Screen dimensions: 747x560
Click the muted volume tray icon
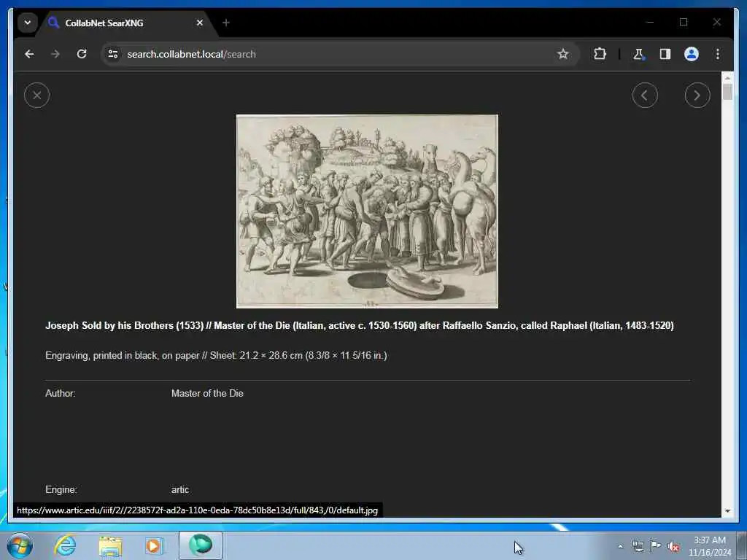point(673,547)
